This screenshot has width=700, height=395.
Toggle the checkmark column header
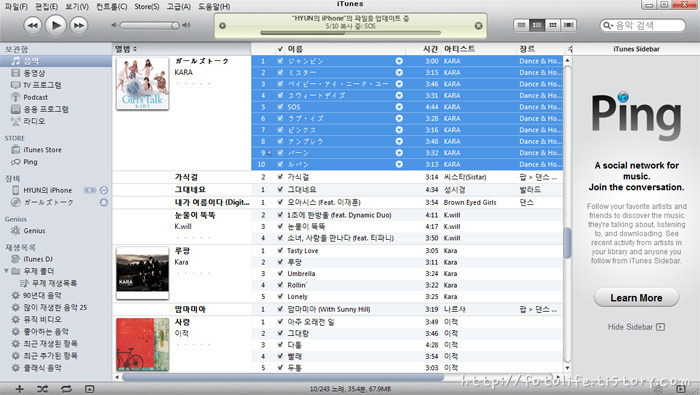280,49
